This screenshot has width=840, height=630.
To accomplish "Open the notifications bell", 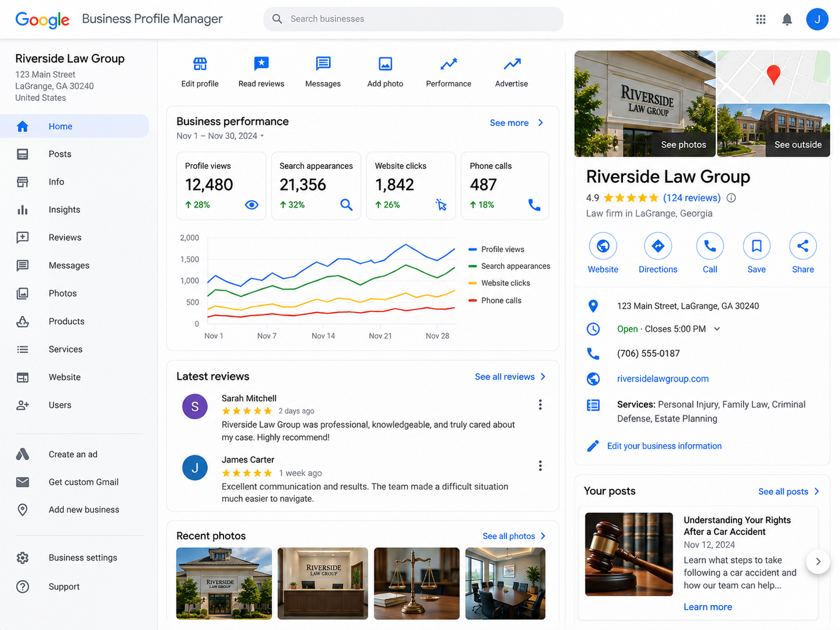I will tap(787, 19).
